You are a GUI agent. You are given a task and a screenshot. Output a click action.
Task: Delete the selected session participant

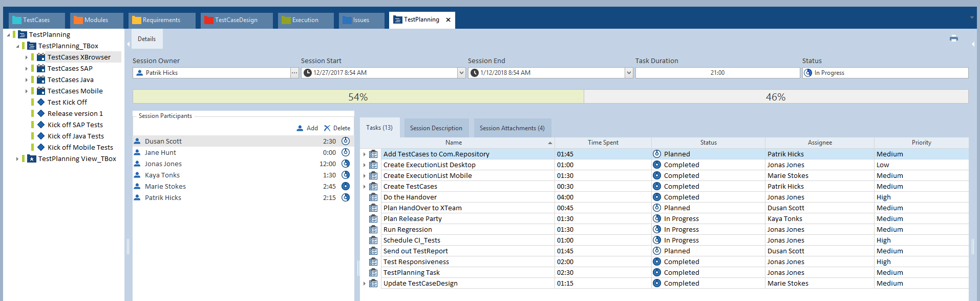[337, 128]
